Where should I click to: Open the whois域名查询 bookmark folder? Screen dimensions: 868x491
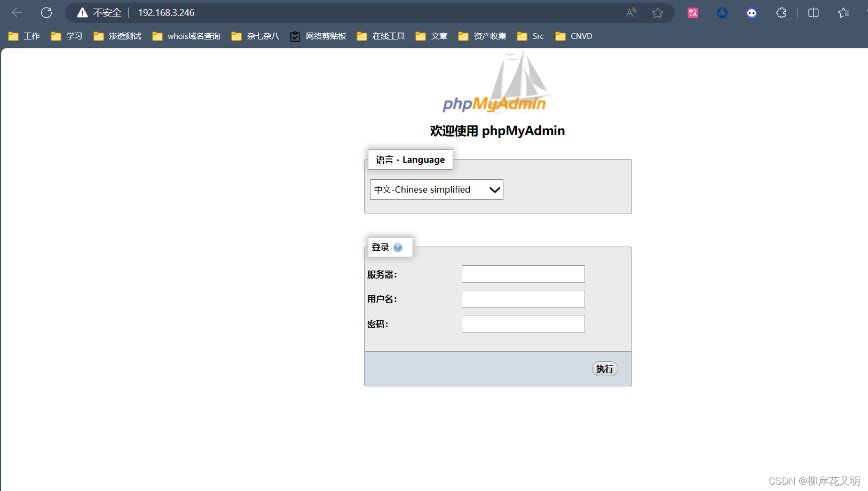[x=186, y=36]
